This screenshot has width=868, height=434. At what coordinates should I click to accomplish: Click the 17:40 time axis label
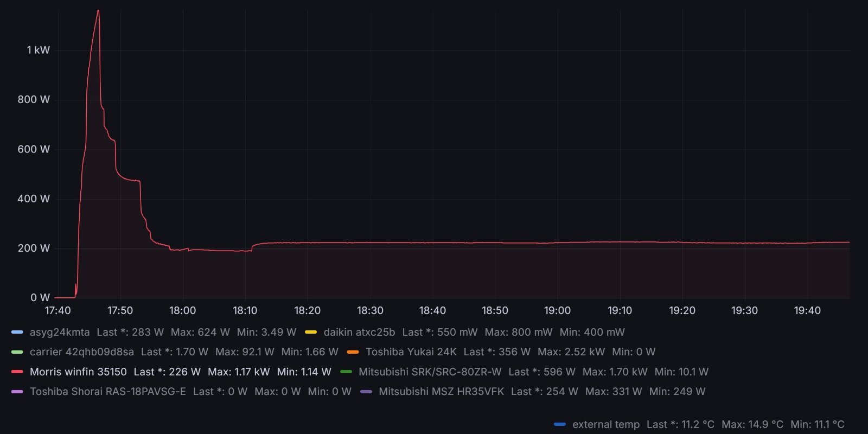(x=58, y=310)
